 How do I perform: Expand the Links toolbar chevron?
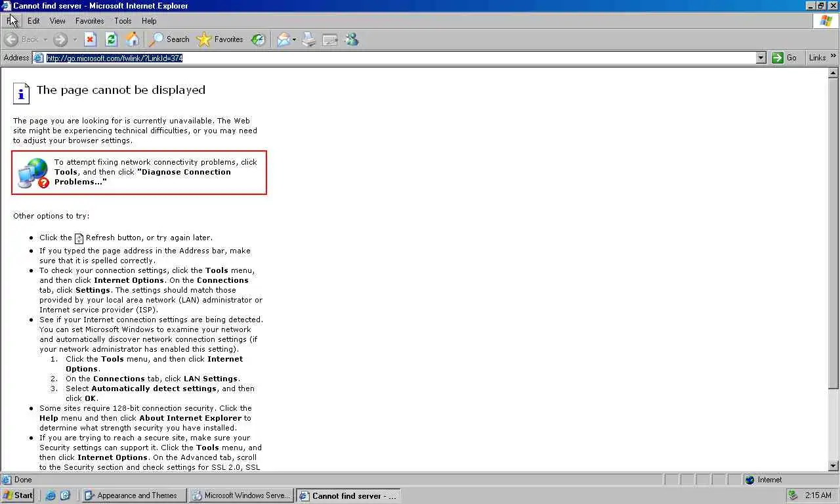click(833, 56)
